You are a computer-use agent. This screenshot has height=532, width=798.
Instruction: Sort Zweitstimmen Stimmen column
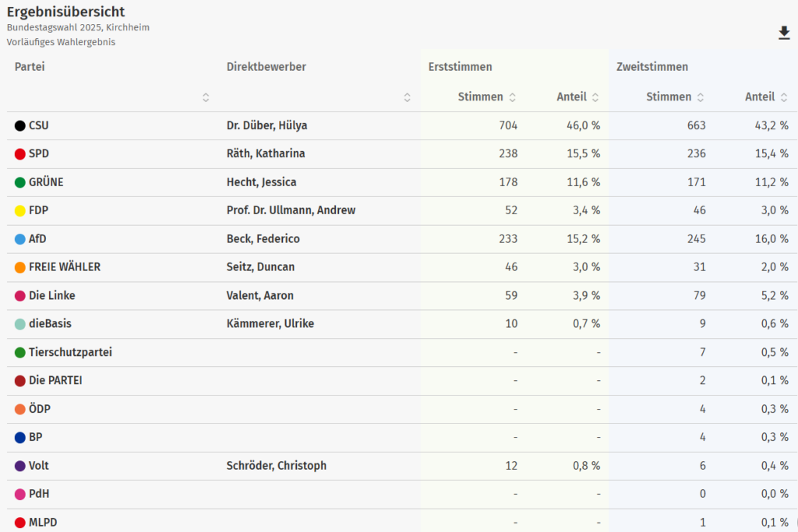pos(701,97)
